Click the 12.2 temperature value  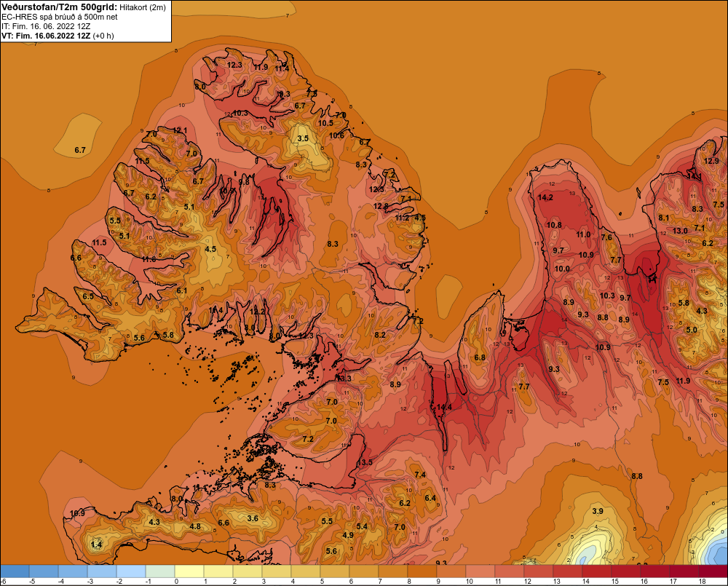(257, 312)
